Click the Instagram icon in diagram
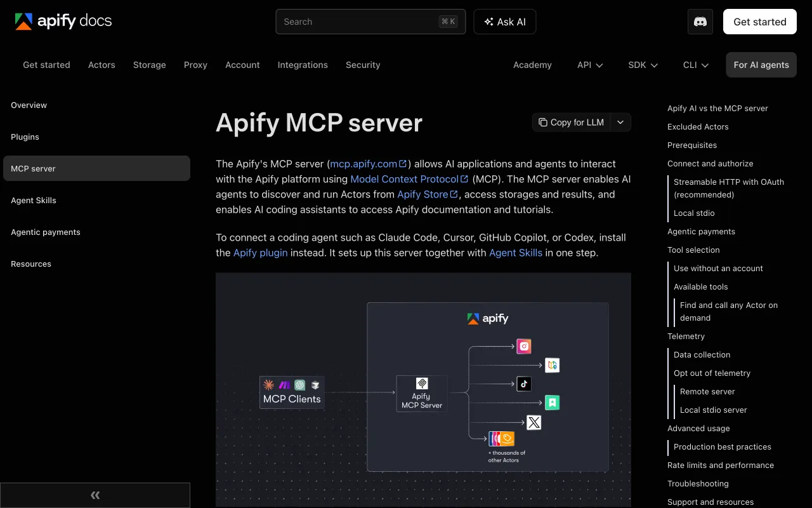812x508 pixels. point(523,346)
